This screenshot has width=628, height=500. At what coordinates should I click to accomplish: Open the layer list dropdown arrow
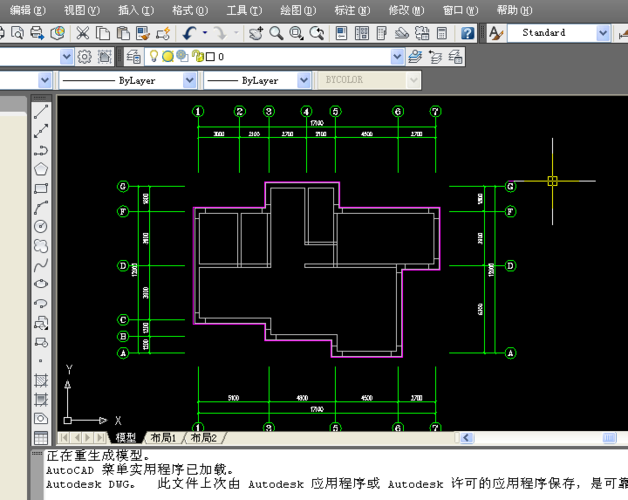[397, 56]
